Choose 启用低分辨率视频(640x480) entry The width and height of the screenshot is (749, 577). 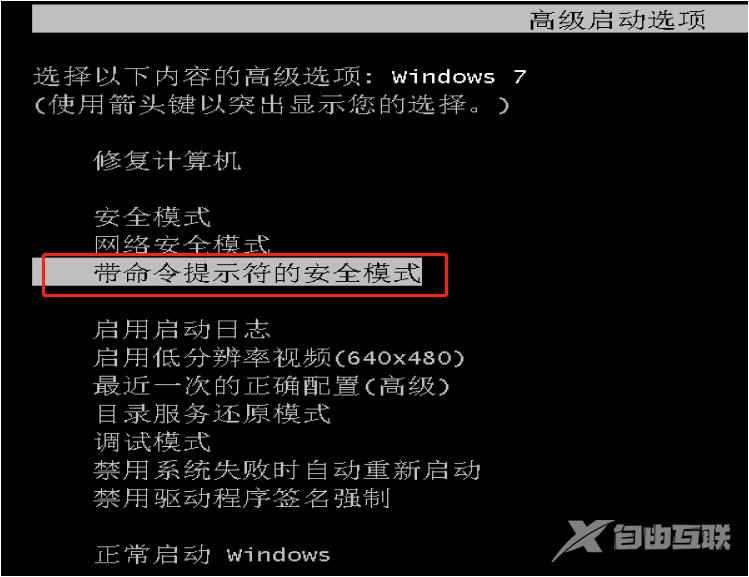pos(279,358)
